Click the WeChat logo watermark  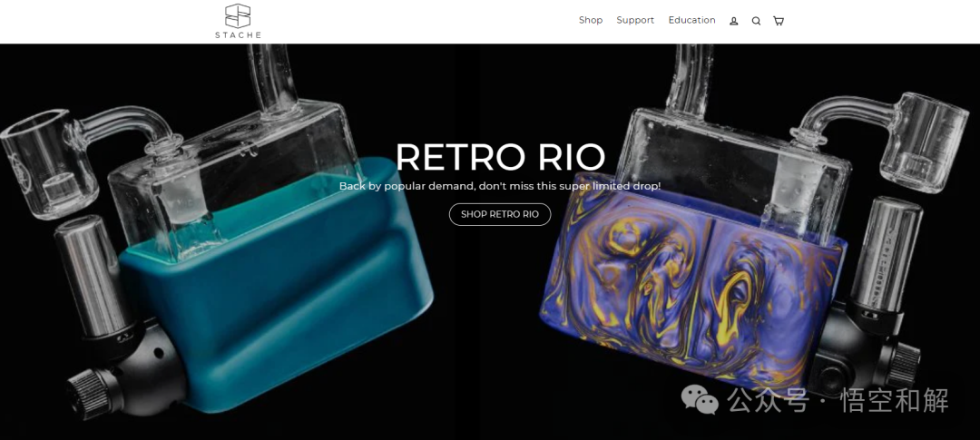click(x=700, y=399)
